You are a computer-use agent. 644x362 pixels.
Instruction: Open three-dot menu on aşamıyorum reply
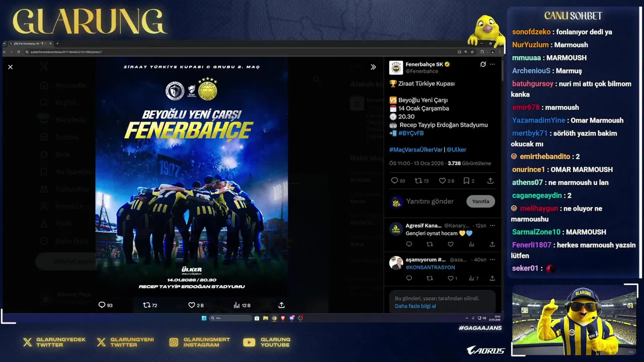[493, 259]
